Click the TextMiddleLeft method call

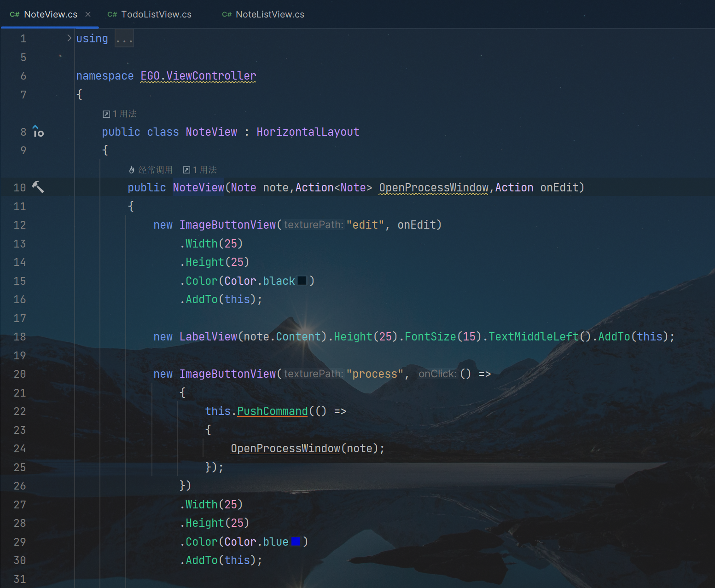pyautogui.click(x=534, y=337)
